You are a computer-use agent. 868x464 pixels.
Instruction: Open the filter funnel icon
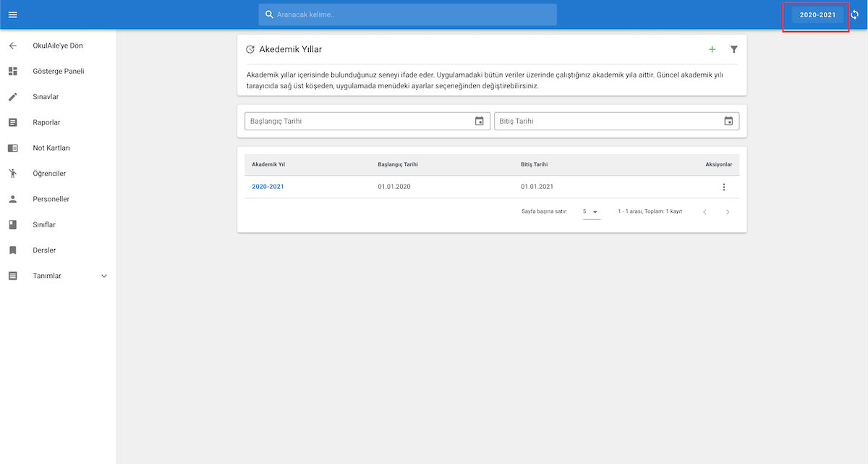point(733,49)
